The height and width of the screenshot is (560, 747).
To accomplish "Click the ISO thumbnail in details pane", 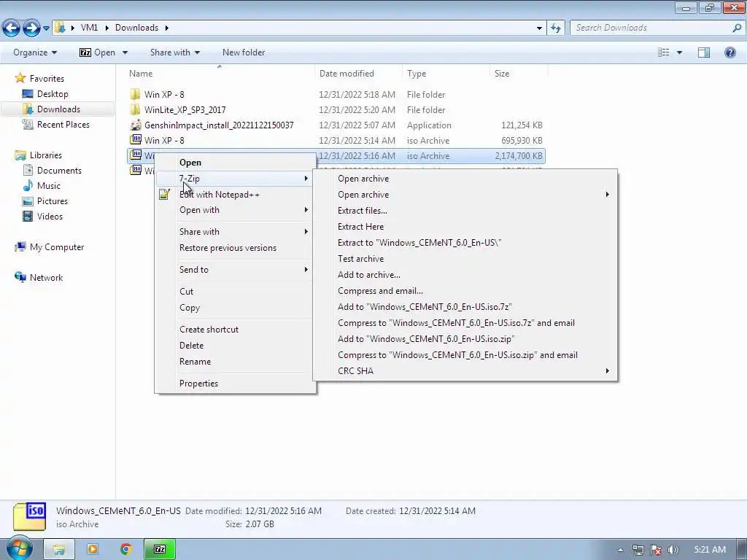I will (x=29, y=517).
